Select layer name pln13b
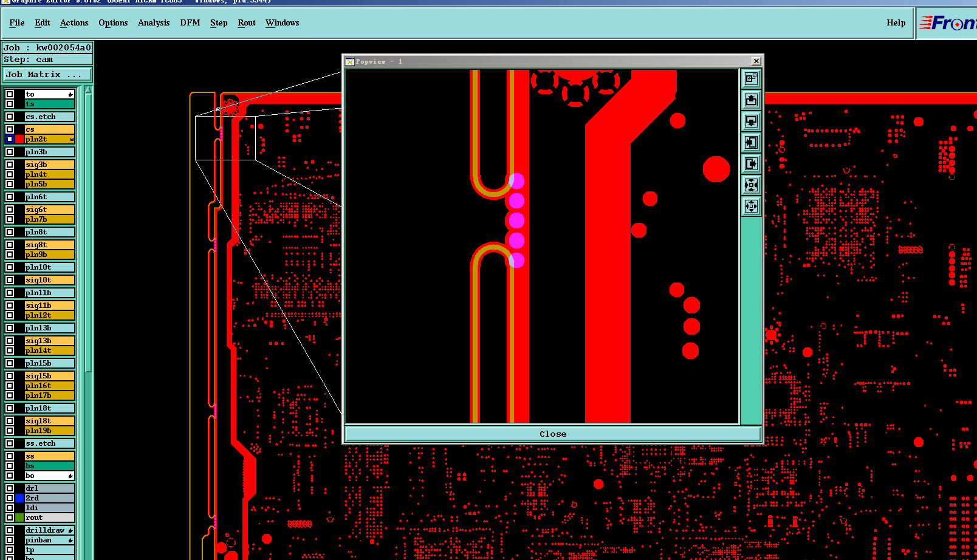This screenshot has height=560, width=977. click(x=49, y=328)
